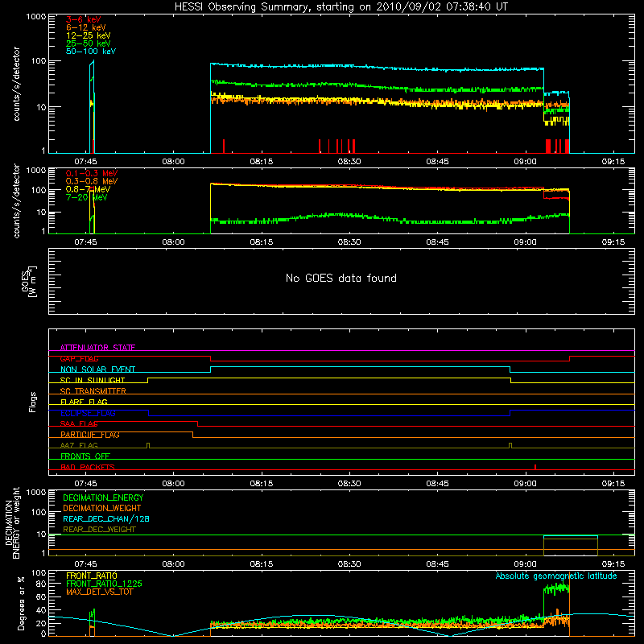Click the 09:00 tick under the flags panel
The width and height of the screenshot is (644, 644).
tap(525, 484)
